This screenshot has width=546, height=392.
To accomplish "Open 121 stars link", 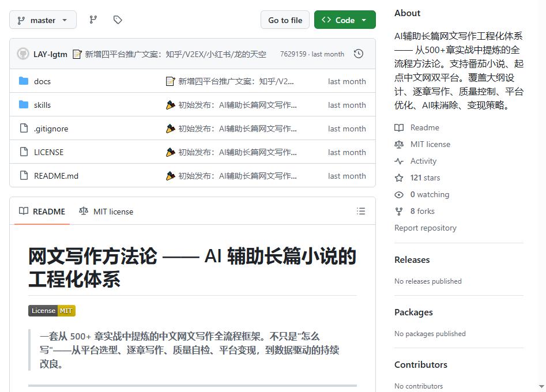I will tap(425, 178).
